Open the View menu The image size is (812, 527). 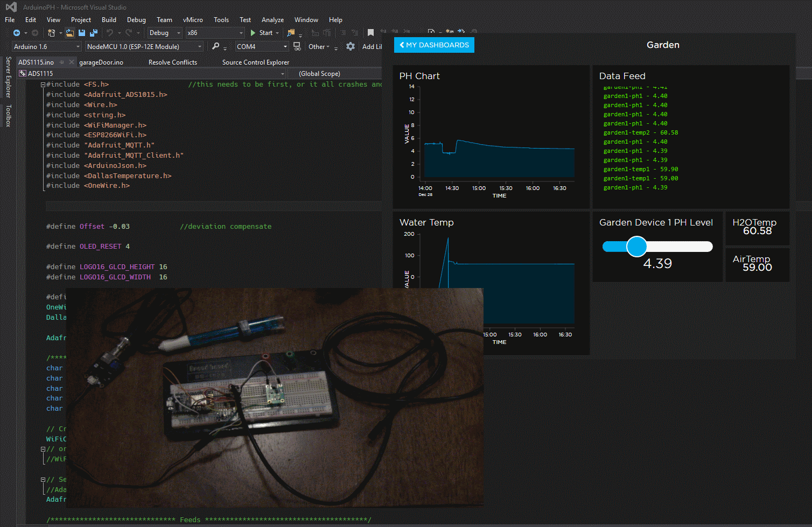pyautogui.click(x=53, y=19)
